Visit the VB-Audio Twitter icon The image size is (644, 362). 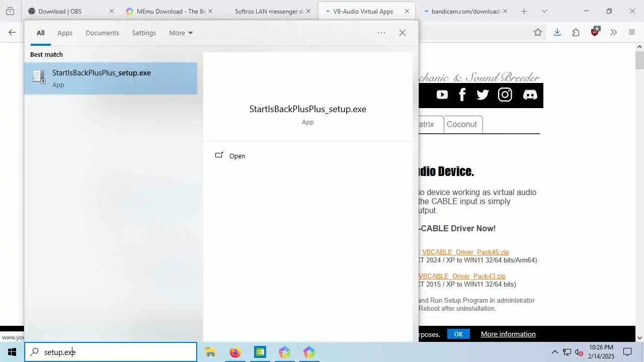pos(482,95)
